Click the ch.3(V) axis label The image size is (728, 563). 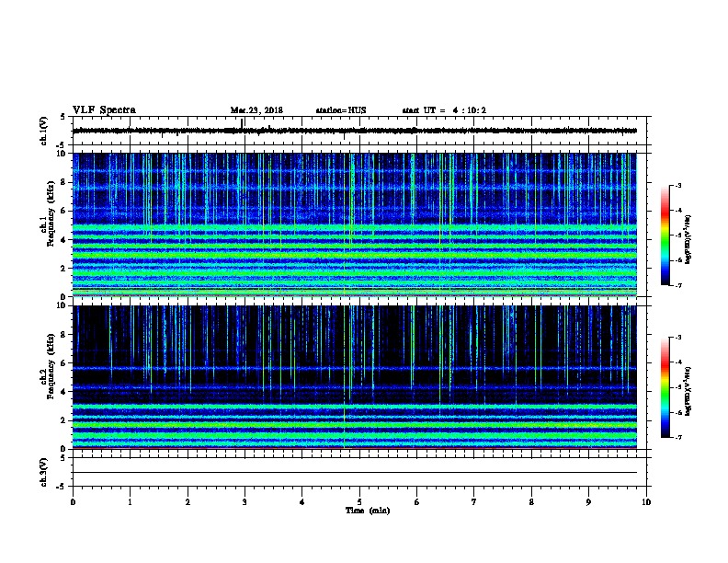[43, 472]
